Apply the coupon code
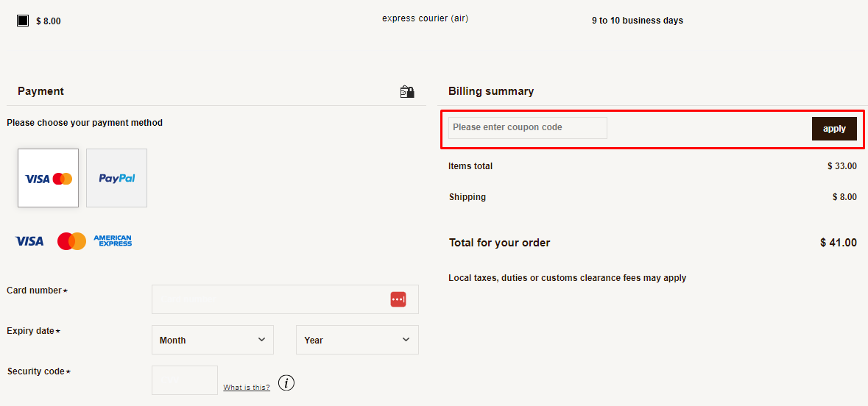This screenshot has height=406, width=868. click(834, 129)
